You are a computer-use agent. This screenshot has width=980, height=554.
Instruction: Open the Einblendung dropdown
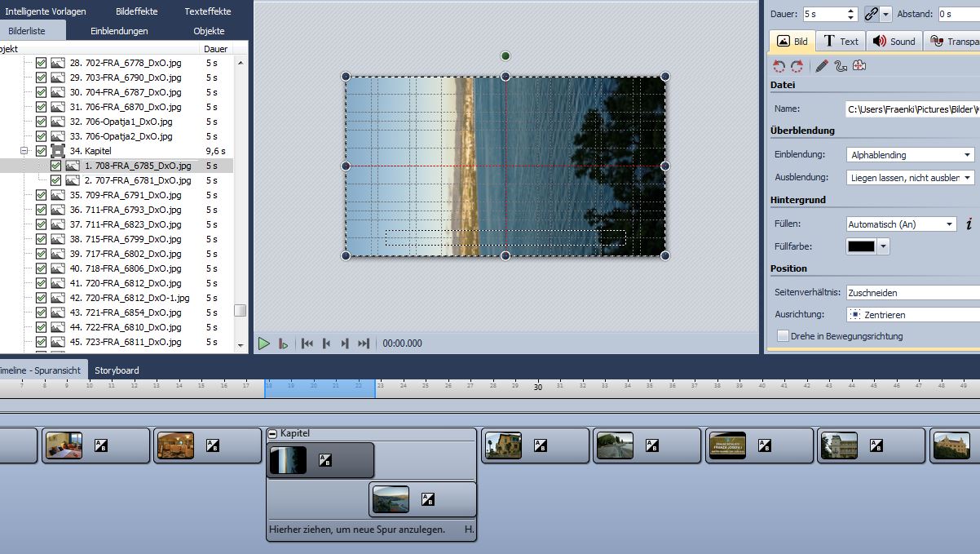pyautogui.click(x=911, y=155)
